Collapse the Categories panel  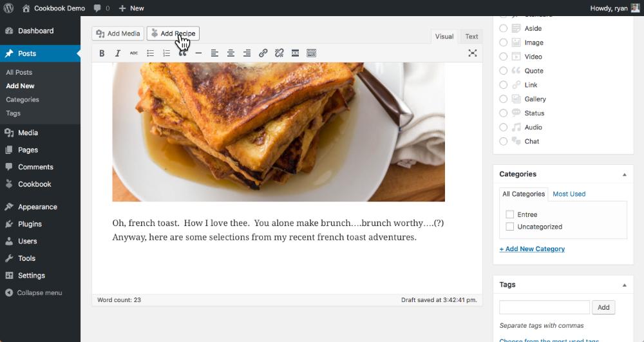pos(624,175)
